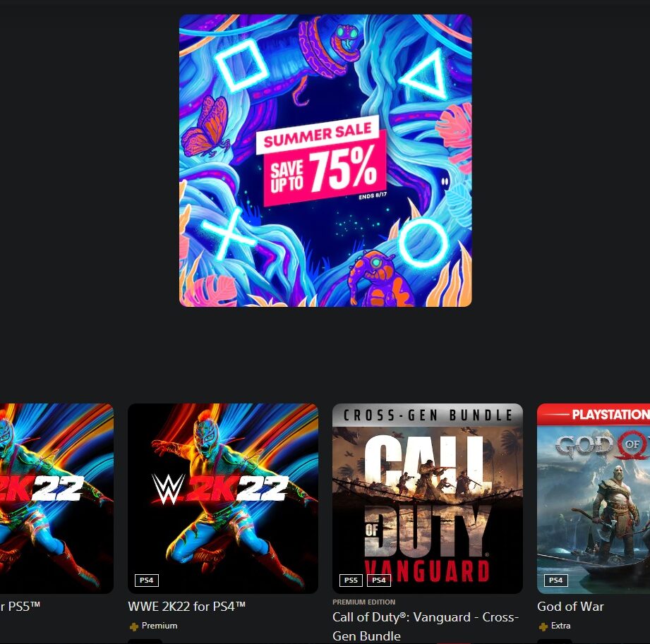
Task: Open WWE 2K22 for PS4 title link
Action: click(x=186, y=607)
